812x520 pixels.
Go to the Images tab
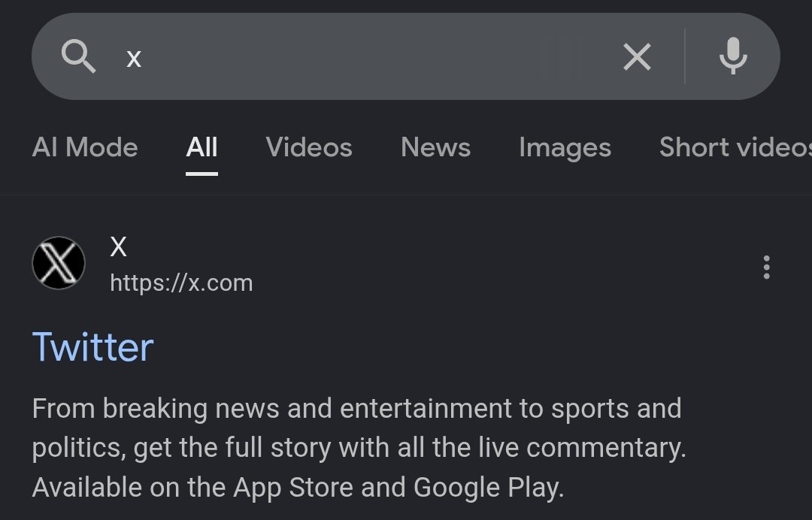coord(565,149)
